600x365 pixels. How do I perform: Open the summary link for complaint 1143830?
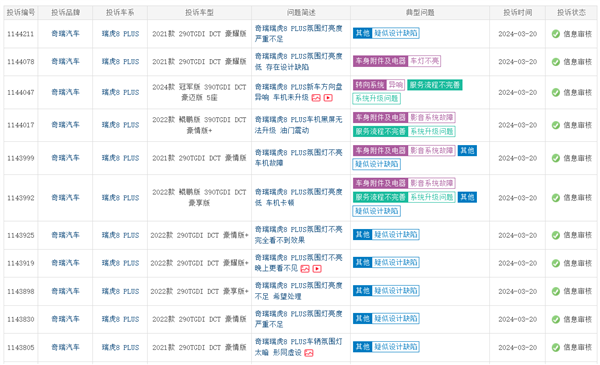pyautogui.click(x=298, y=319)
